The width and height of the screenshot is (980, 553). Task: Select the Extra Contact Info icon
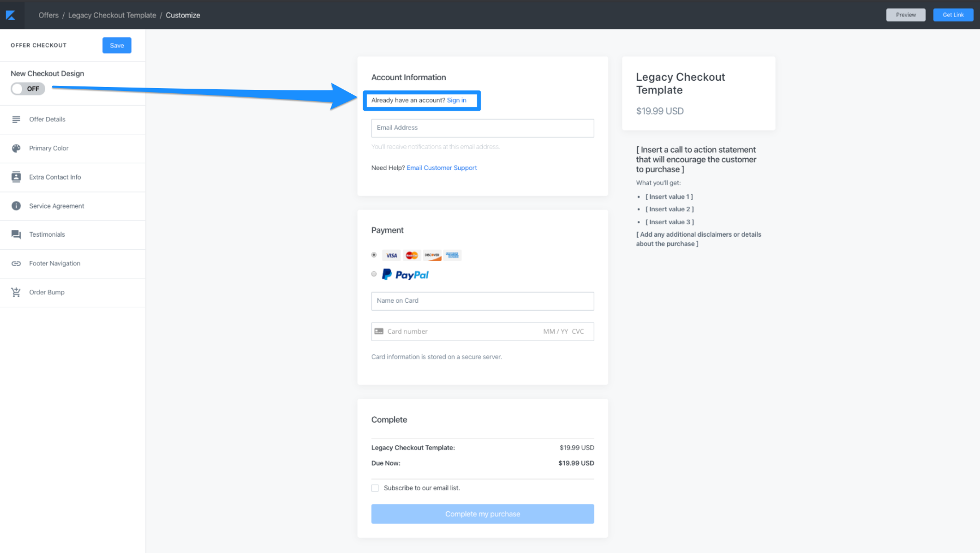click(x=16, y=177)
